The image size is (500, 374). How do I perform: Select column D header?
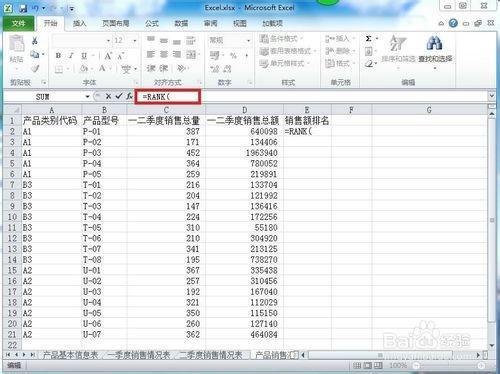click(245, 110)
